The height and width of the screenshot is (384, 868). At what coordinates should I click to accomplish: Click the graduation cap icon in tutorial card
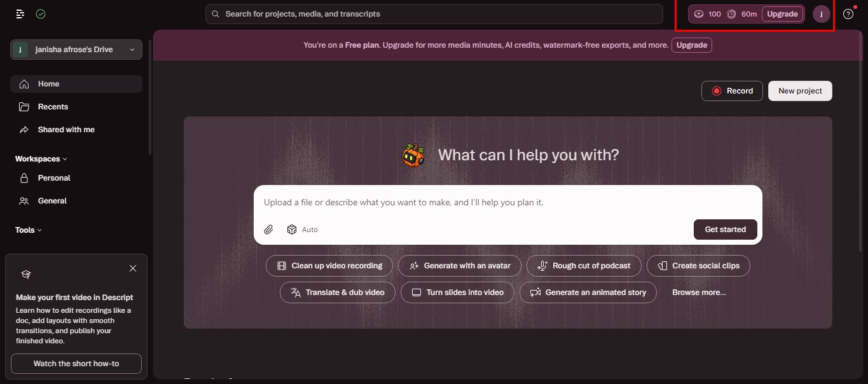pyautogui.click(x=26, y=275)
